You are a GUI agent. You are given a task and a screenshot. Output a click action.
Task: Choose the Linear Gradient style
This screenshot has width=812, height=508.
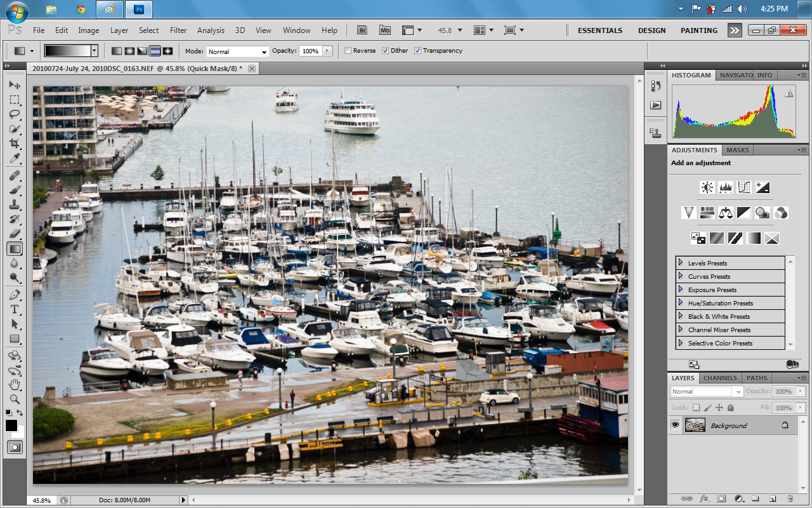116,51
